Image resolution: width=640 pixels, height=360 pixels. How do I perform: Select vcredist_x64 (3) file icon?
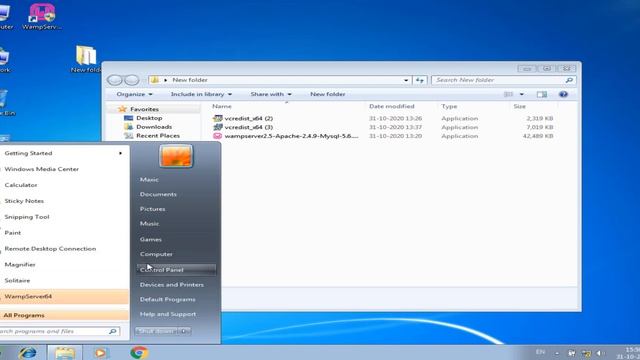coord(218,127)
